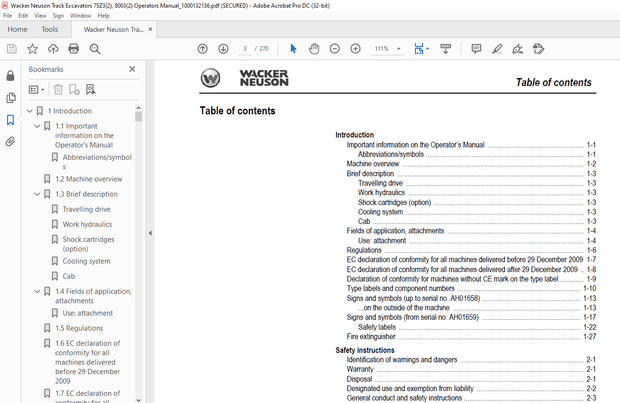Close the Wacker Neuson document tab

[150, 29]
